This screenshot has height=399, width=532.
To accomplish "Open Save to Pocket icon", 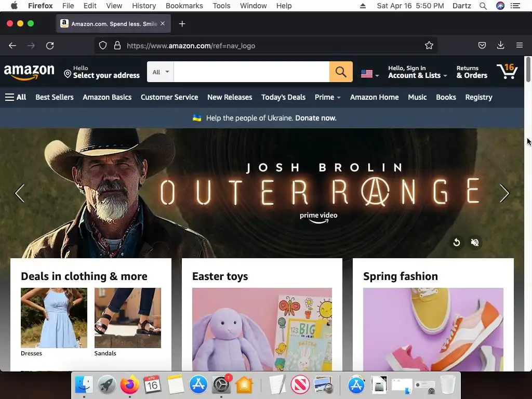I will (x=482, y=46).
